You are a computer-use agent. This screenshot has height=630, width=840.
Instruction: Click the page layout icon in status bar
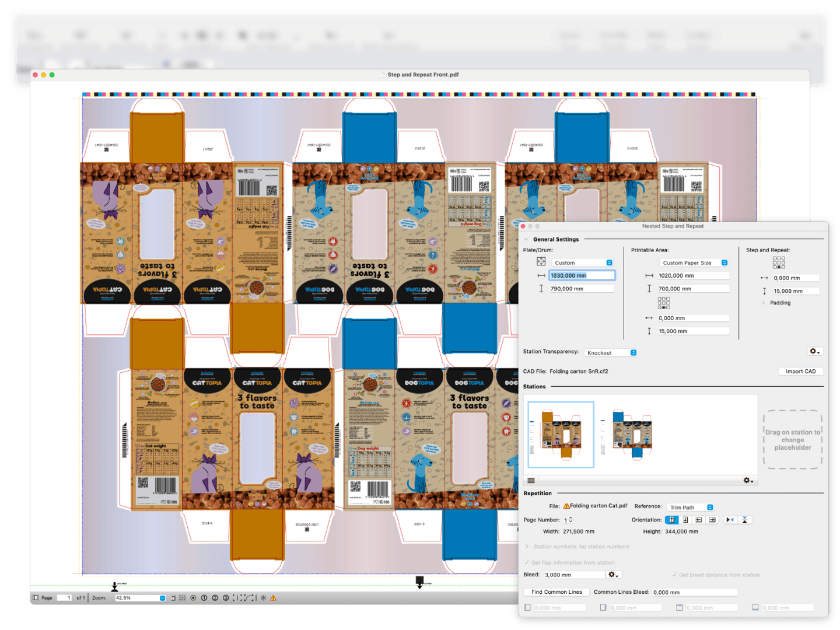tap(36, 598)
